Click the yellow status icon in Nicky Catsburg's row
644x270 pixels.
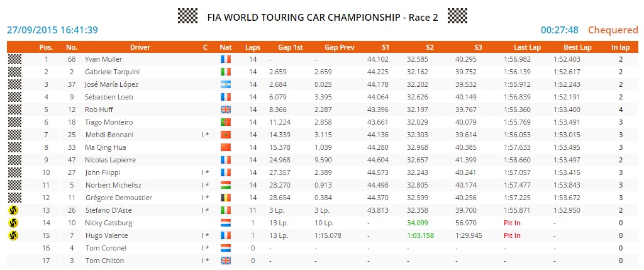tap(14, 223)
